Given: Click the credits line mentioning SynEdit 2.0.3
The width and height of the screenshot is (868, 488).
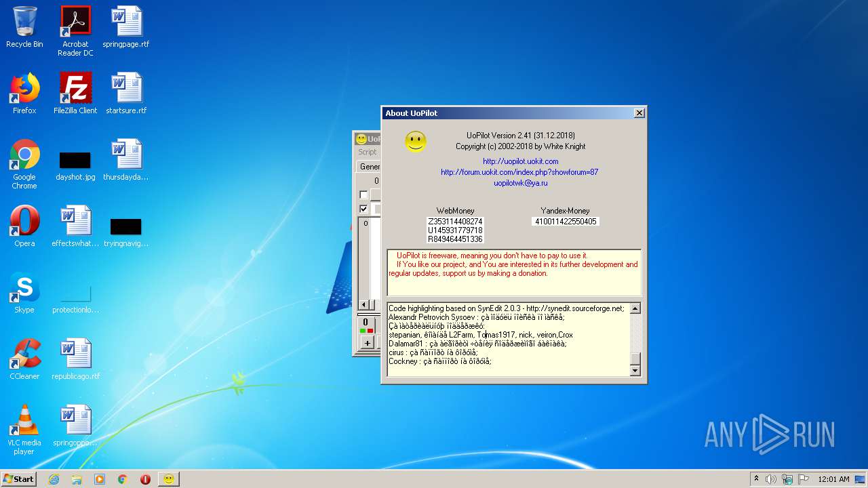Looking at the screenshot, I should click(x=506, y=308).
